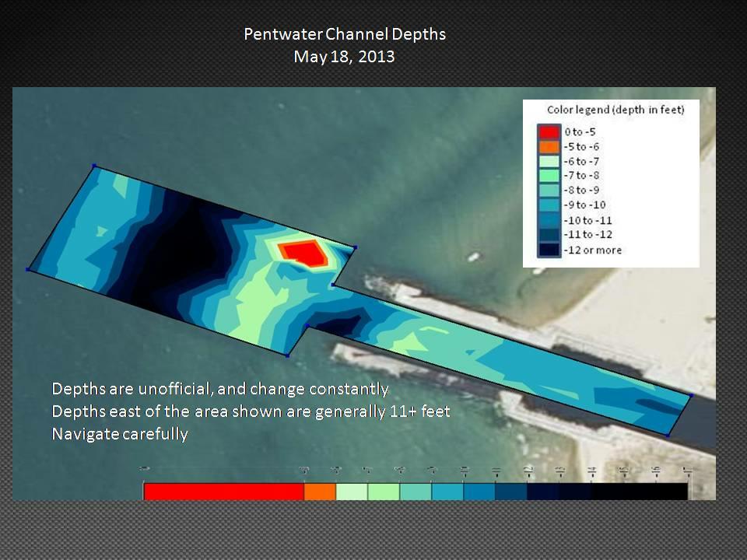
Task: Click the "-12 or more" legend swatch
Action: (x=549, y=250)
